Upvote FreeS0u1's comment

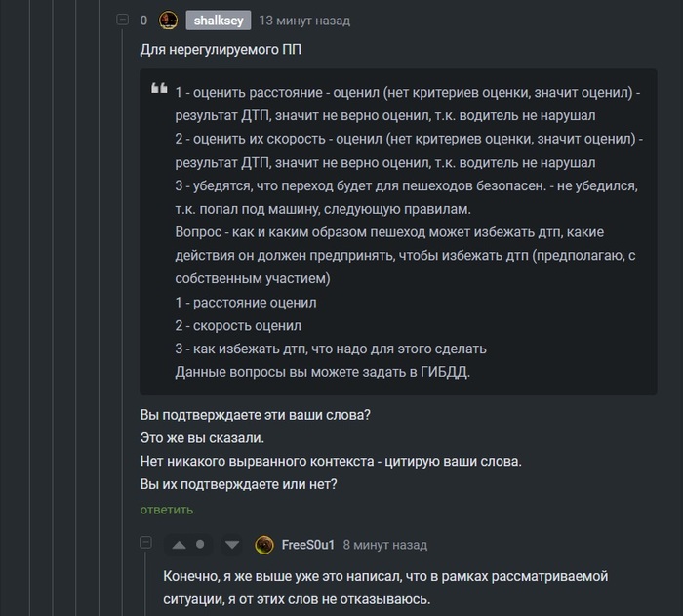pyautogui.click(x=179, y=545)
